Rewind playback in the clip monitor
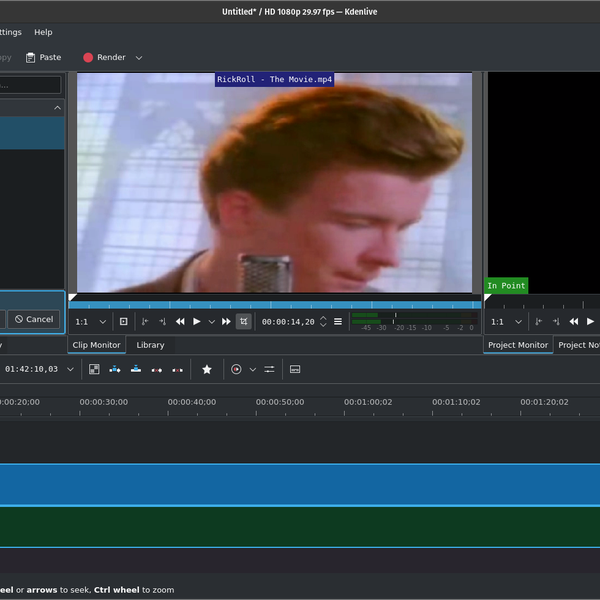600x600 pixels. click(180, 321)
